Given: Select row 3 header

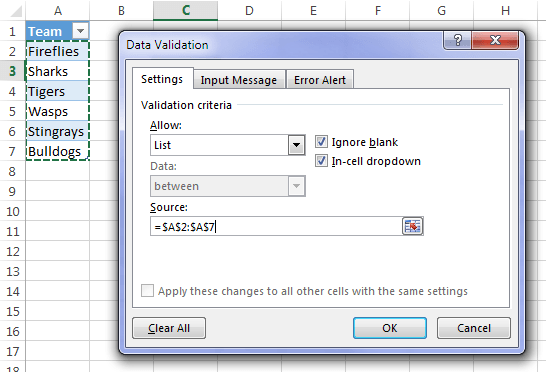Looking at the screenshot, I should point(12,71).
